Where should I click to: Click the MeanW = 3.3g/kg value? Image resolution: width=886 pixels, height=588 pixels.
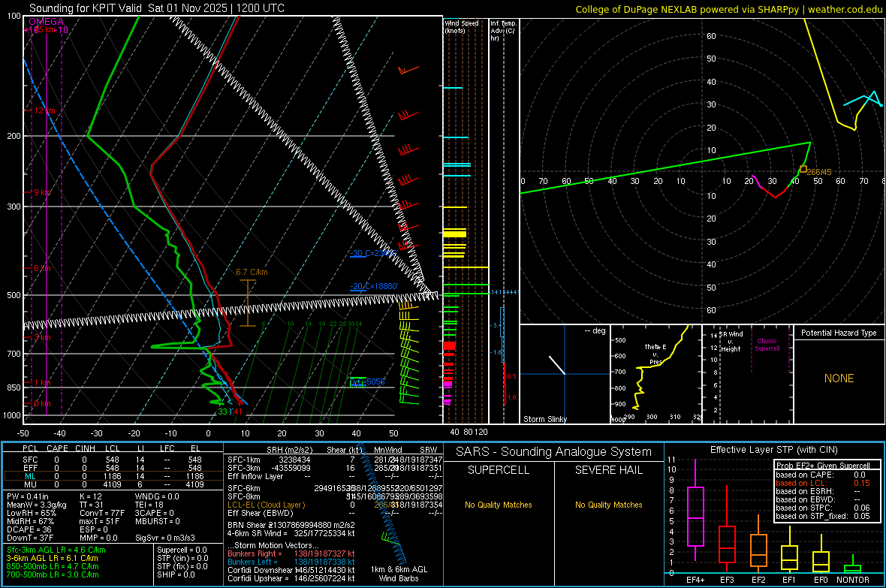(x=37, y=505)
